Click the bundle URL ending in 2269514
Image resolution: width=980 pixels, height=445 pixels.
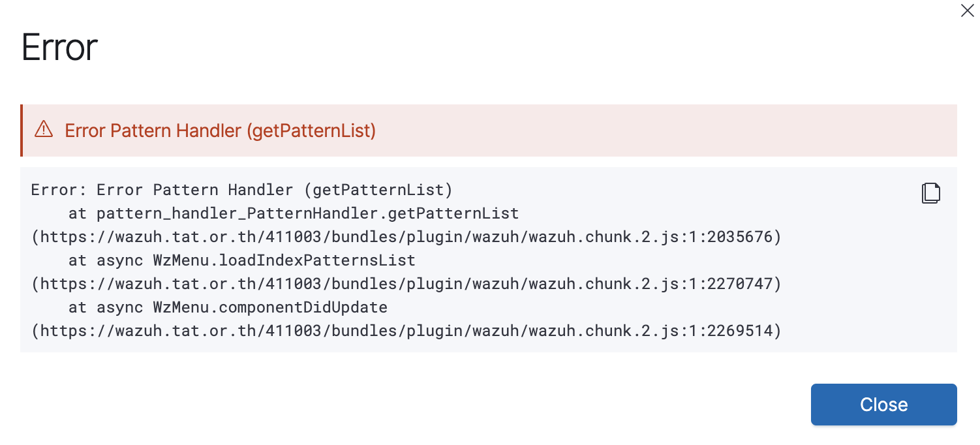pos(406,331)
